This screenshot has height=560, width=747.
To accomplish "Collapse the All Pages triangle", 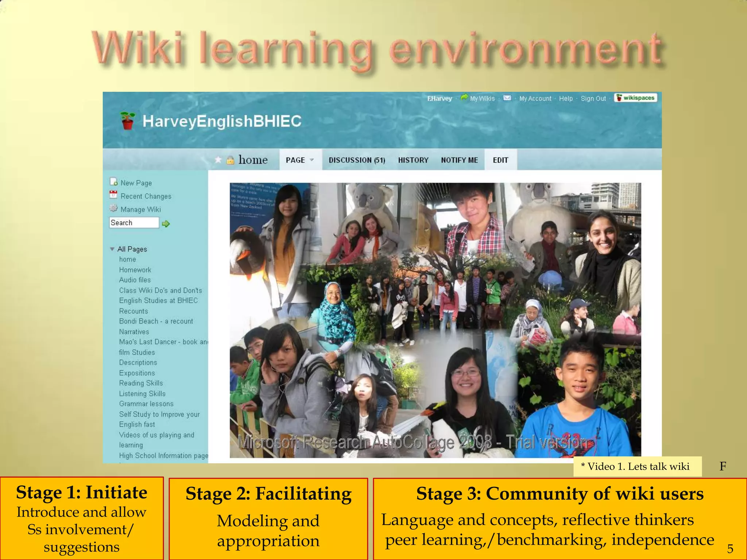I will coord(112,249).
